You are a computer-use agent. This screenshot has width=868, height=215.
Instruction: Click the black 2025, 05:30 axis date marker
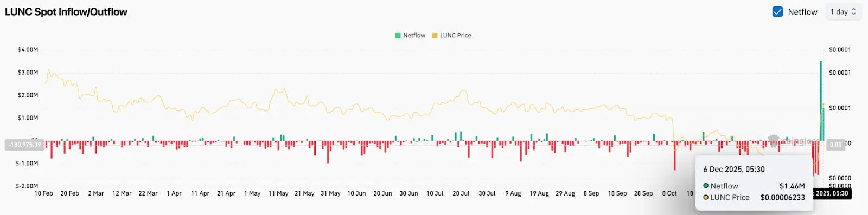(x=832, y=193)
